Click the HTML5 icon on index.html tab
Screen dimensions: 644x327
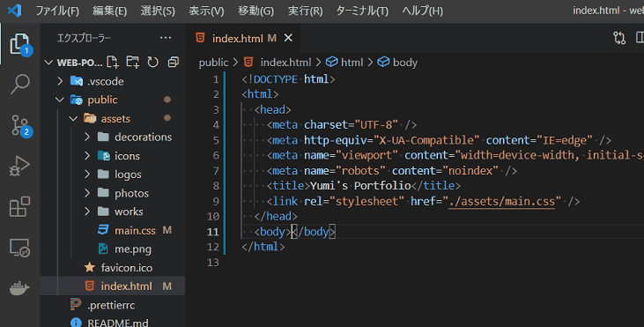click(201, 38)
